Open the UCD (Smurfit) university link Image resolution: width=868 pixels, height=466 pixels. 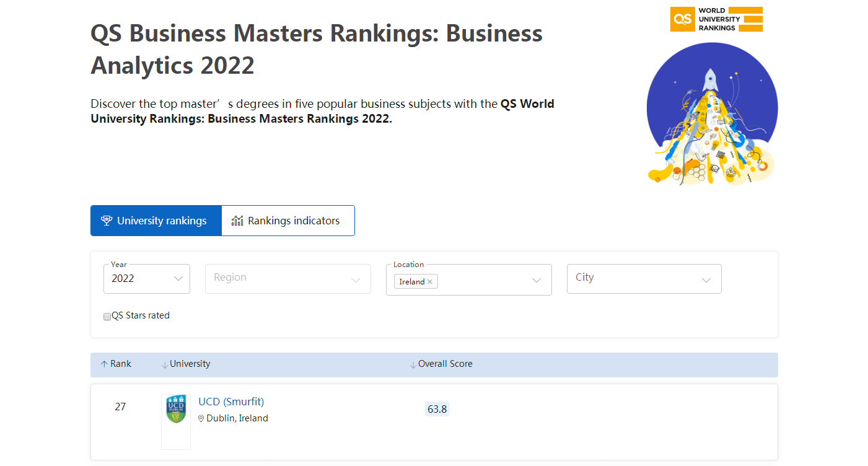231,402
